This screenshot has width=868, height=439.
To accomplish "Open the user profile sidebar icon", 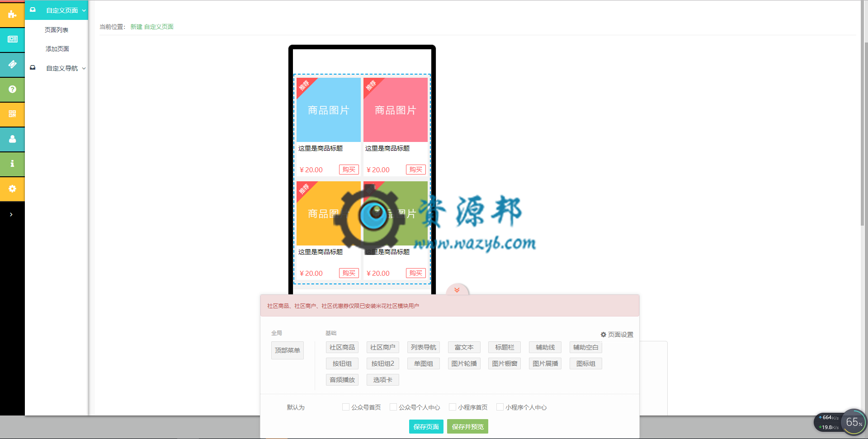I will coord(12,139).
